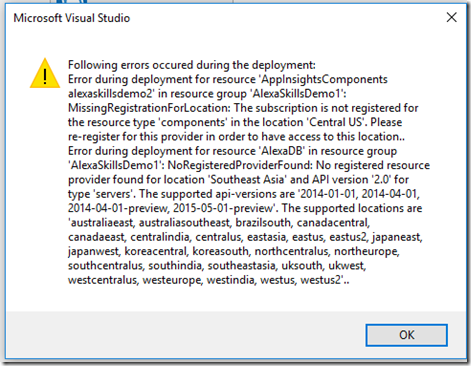Click the 2015-05-01-preview api version
471x366 pixels.
click(223, 208)
